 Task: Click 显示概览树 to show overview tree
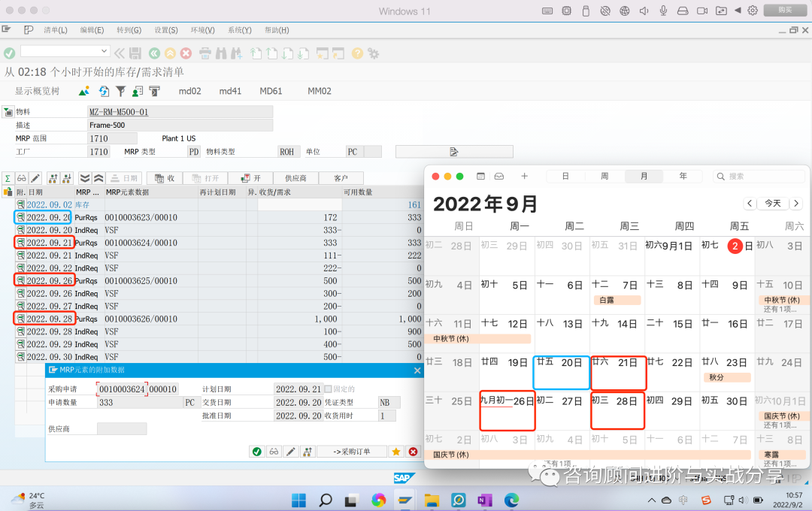(x=37, y=91)
